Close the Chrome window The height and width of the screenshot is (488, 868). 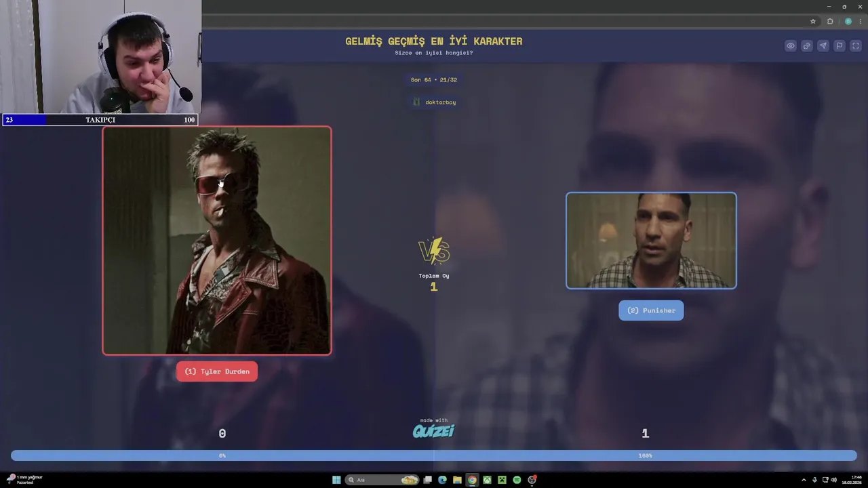860,7
